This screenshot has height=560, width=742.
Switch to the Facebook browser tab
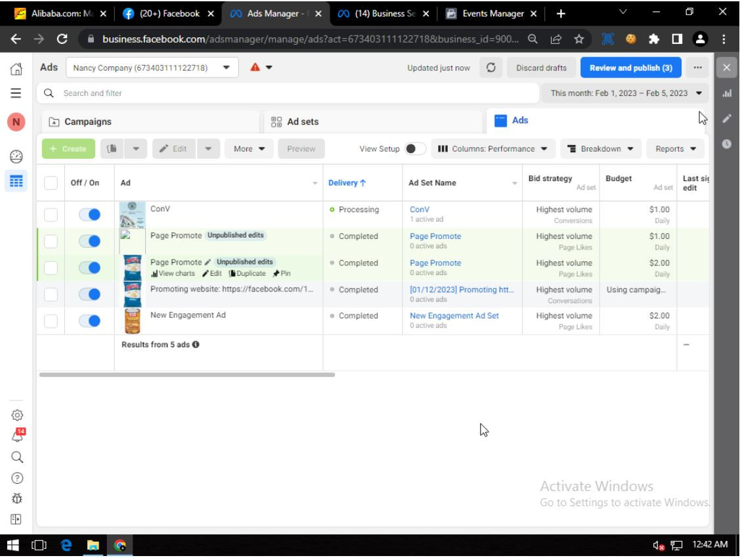tap(169, 14)
